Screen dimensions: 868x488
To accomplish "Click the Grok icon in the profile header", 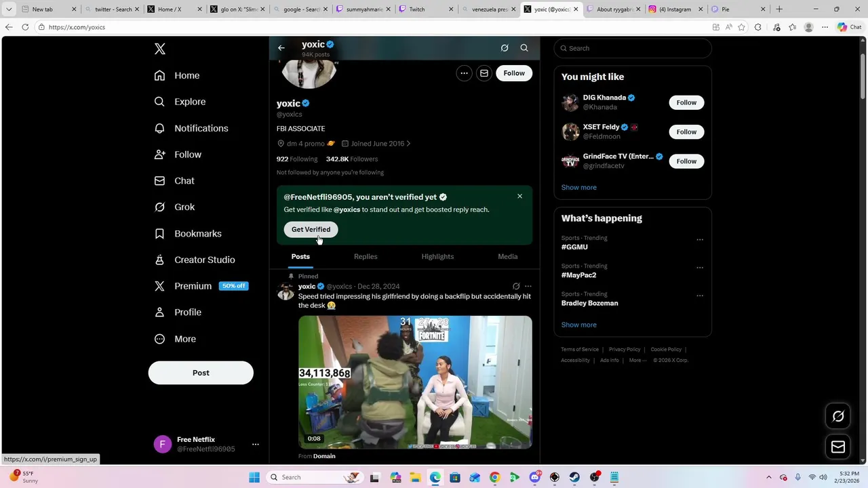I will tap(505, 48).
